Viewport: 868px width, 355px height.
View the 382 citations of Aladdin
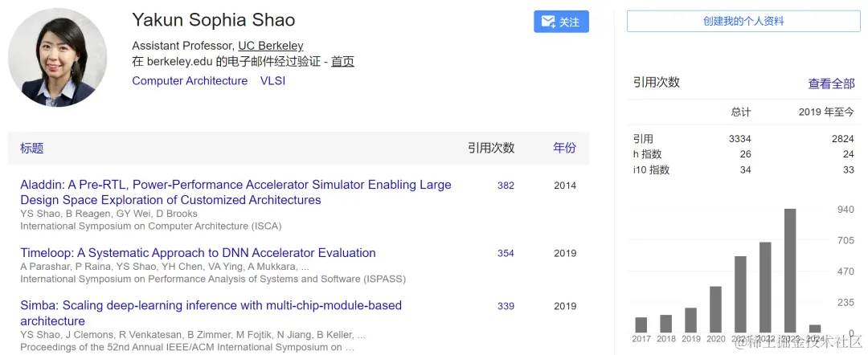coord(506,186)
